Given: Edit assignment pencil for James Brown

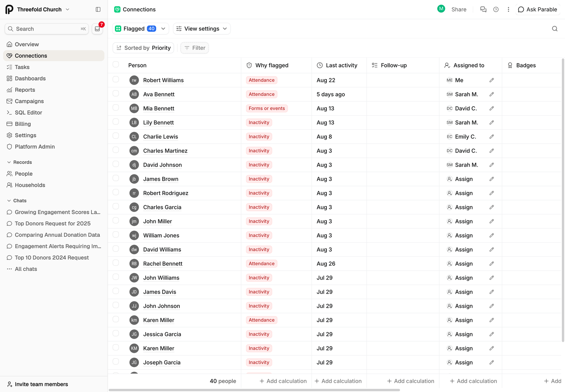Looking at the screenshot, I should [x=492, y=179].
